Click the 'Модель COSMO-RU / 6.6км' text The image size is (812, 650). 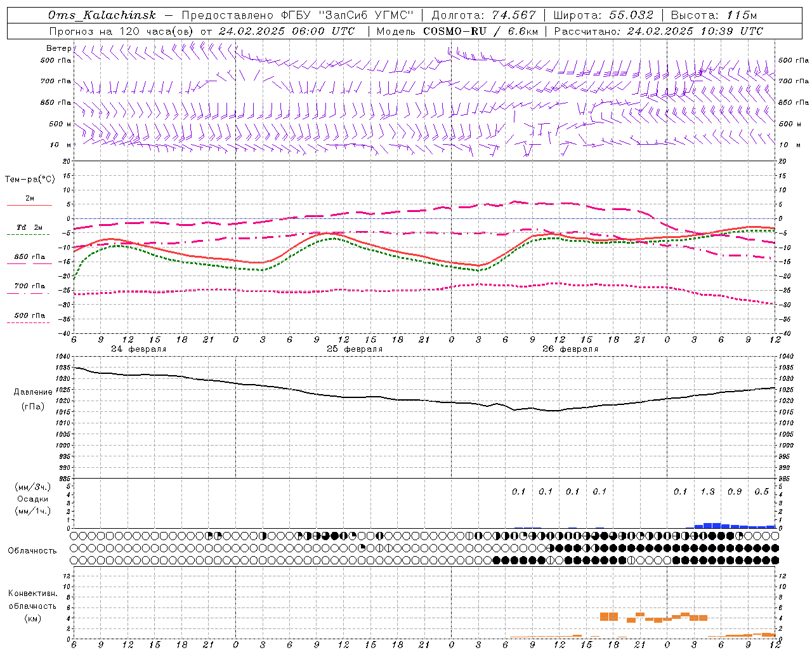click(x=457, y=31)
